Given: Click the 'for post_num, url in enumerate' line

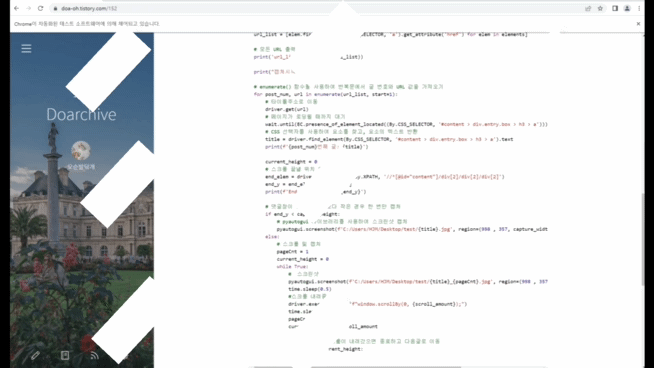Looking at the screenshot, I should tap(326, 94).
